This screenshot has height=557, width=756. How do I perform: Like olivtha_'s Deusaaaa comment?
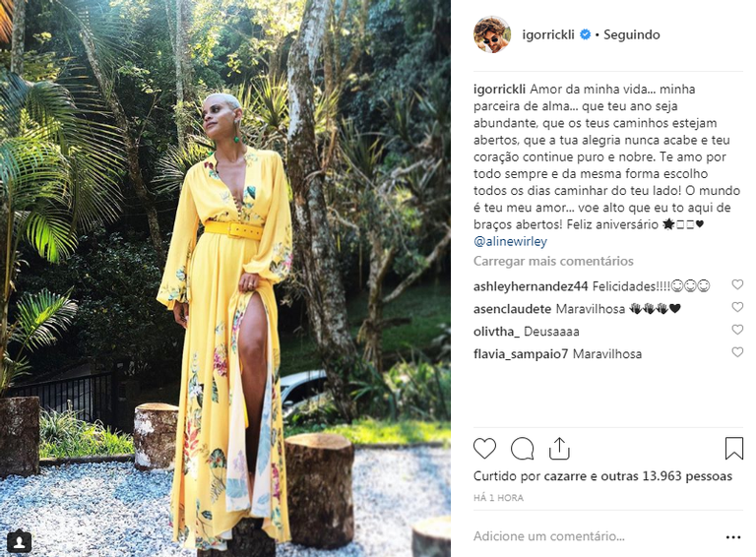click(x=737, y=330)
